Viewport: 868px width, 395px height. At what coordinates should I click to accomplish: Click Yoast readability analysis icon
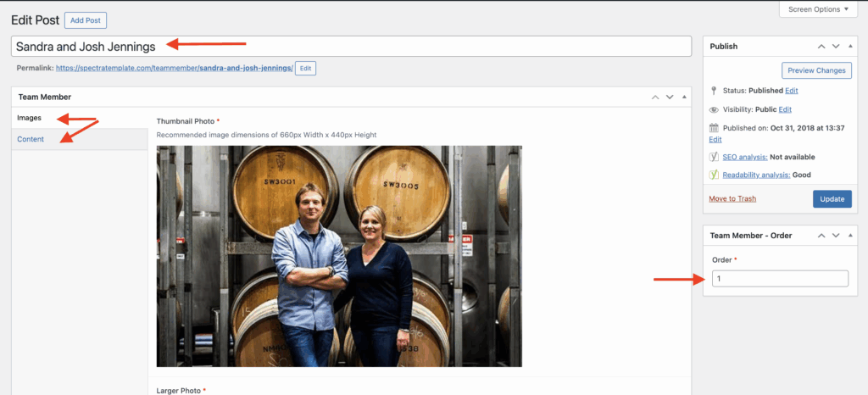pyautogui.click(x=715, y=175)
